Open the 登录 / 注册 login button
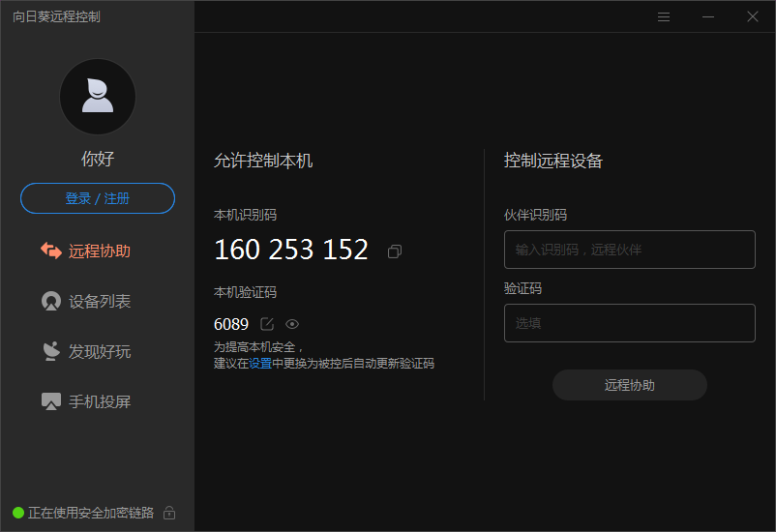Screen dimensions: 776x532 (98, 198)
